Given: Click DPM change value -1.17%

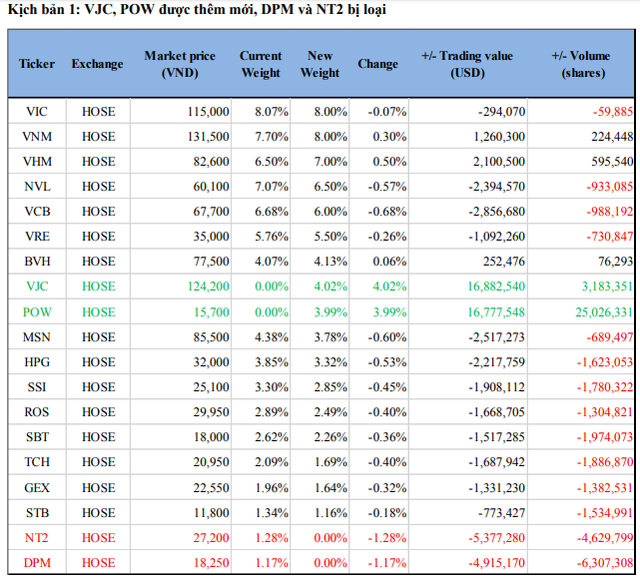Looking at the screenshot, I should pyautogui.click(x=387, y=563).
